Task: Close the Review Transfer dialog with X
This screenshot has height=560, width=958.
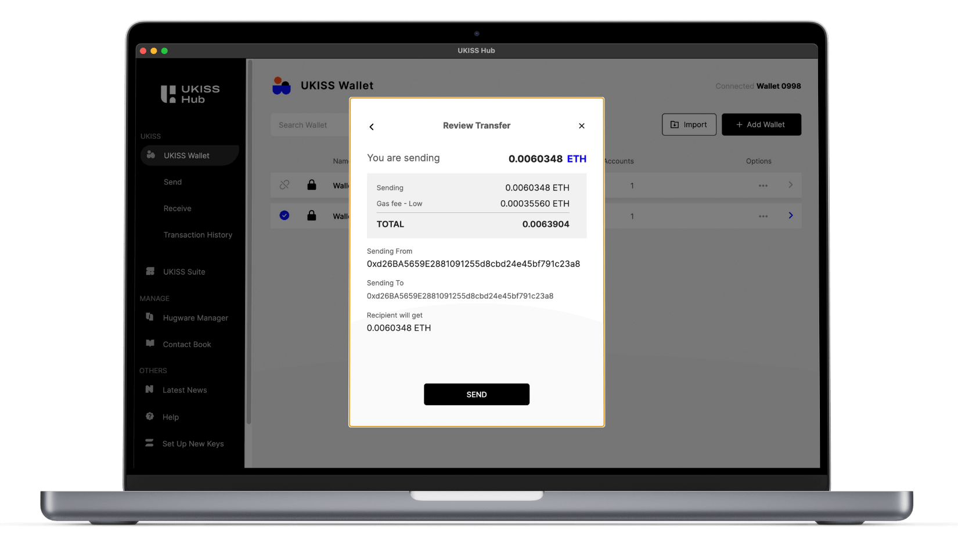Action: tap(581, 126)
